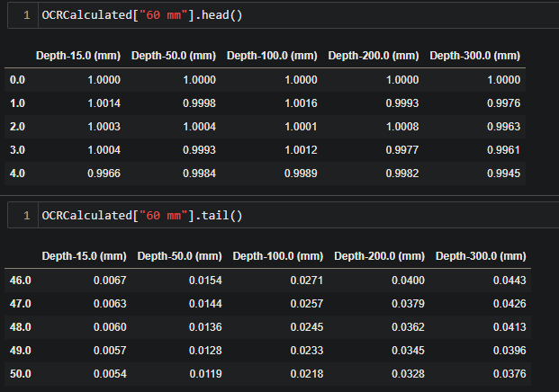Click the value 0.0245 in row 48.0
The image size is (559, 392).
(307, 327)
